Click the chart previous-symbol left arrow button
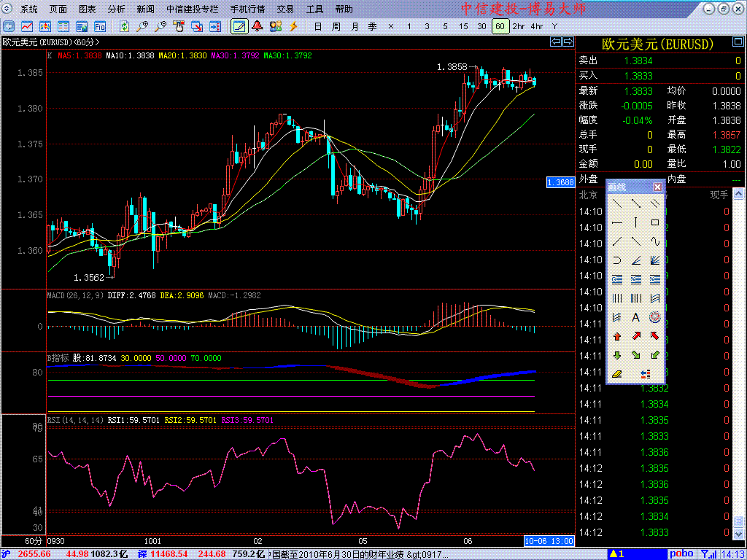The width and height of the screenshot is (747, 560). (556, 42)
